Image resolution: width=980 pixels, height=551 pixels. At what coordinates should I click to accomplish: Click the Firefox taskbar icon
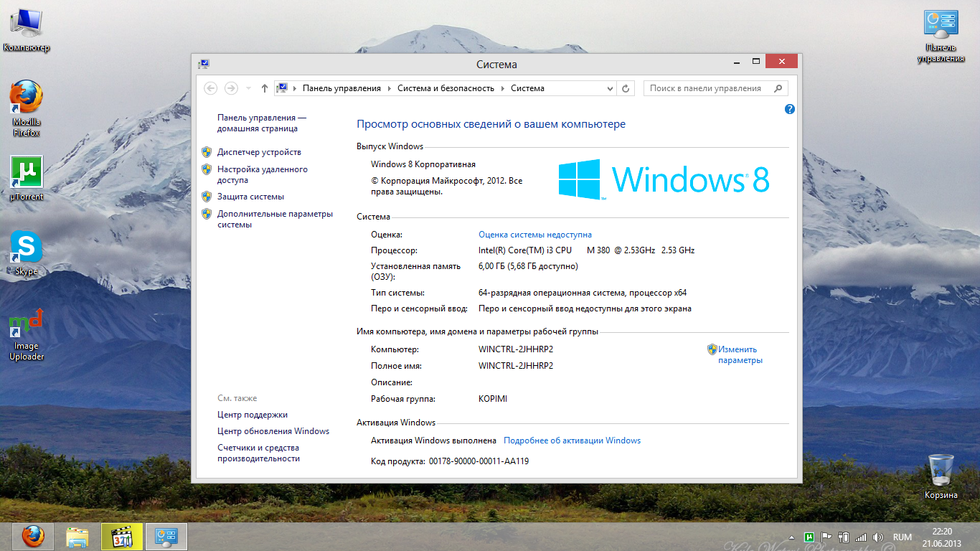pyautogui.click(x=32, y=537)
